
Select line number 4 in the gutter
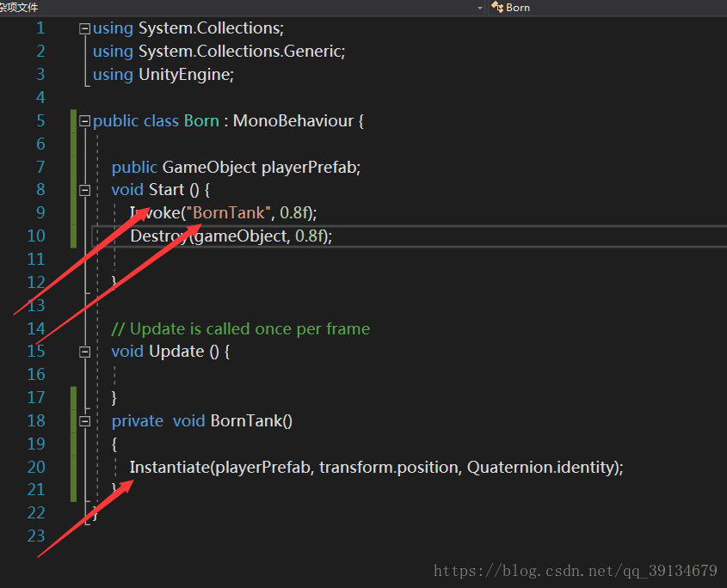coord(40,97)
